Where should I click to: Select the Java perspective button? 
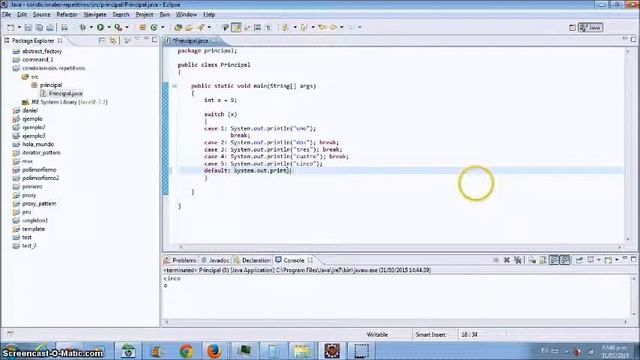(x=591, y=27)
